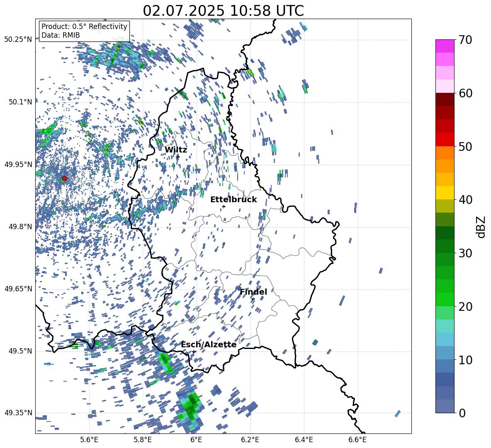Click the colorbar tick label 10
491x448 pixels.
(465, 360)
